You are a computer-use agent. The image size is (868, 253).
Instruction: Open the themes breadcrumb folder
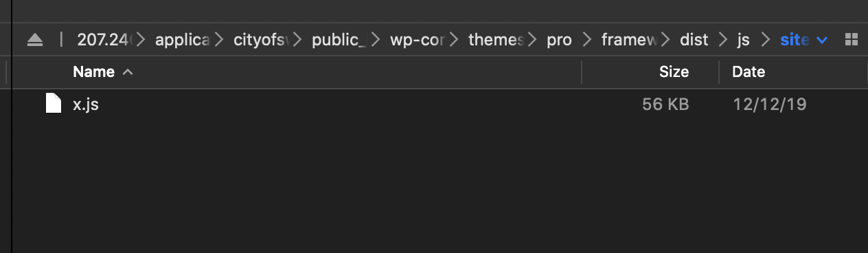click(496, 40)
